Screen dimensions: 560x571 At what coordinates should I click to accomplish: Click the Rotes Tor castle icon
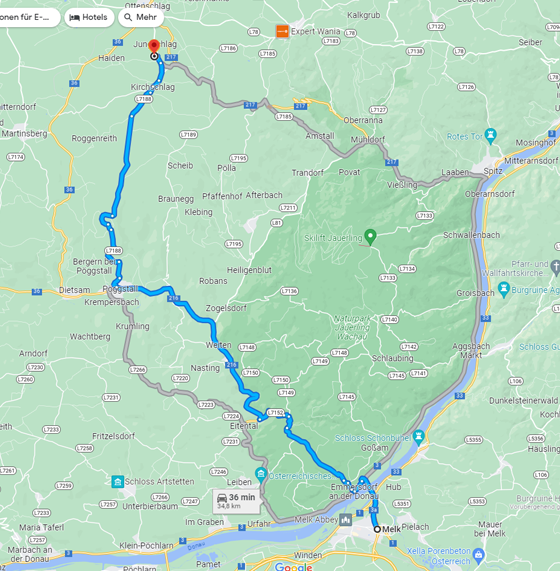pyautogui.click(x=490, y=136)
